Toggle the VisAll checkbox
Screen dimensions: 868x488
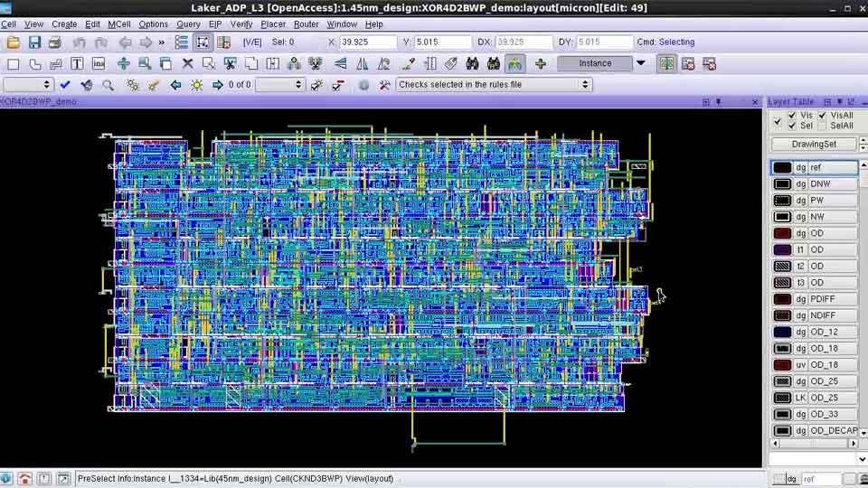[822, 116]
